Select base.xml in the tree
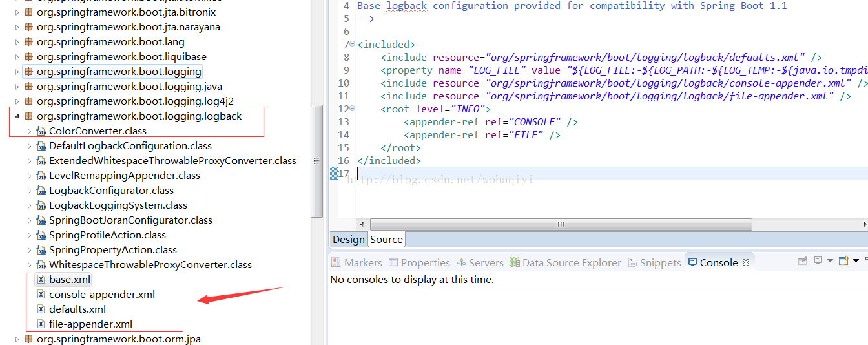 (70, 280)
